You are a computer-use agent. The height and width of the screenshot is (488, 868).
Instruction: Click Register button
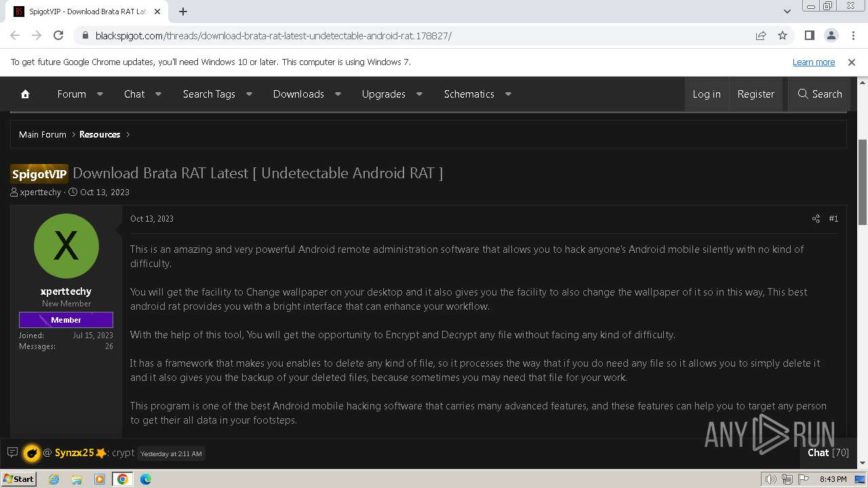[x=756, y=94]
